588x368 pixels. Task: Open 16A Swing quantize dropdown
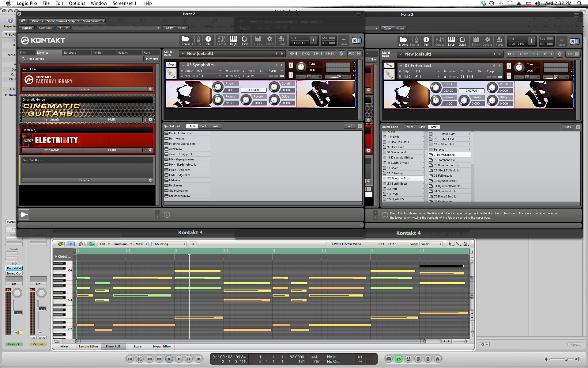pyautogui.click(x=169, y=244)
